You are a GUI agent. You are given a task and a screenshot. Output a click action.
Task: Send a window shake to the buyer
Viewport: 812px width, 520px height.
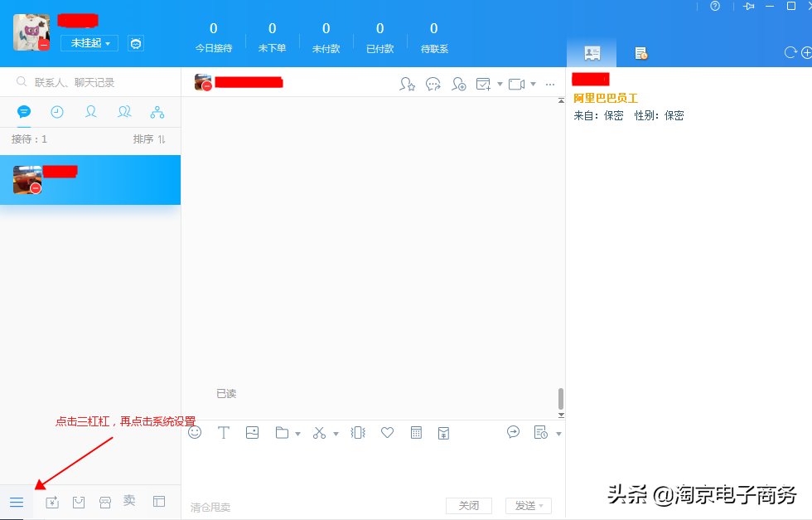click(x=358, y=432)
